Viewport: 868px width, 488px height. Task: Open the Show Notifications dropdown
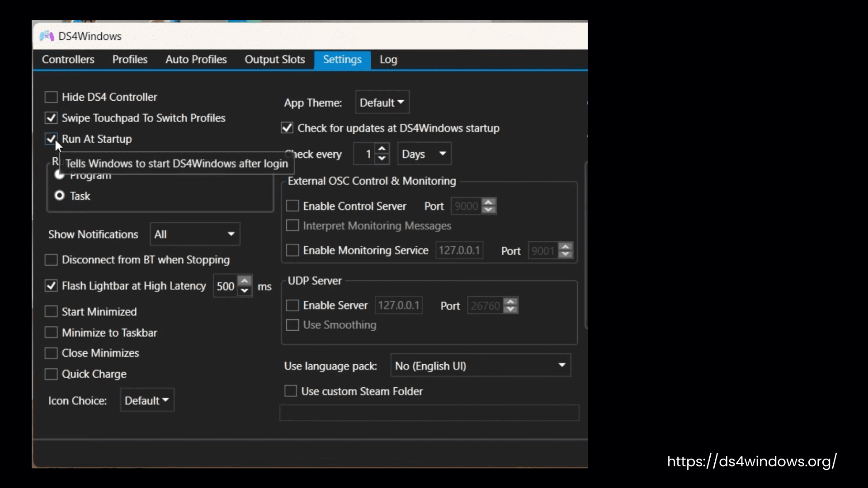[x=195, y=234]
